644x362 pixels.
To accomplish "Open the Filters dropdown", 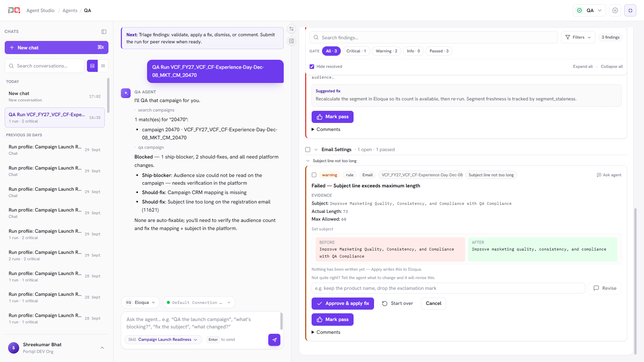I will click(578, 37).
